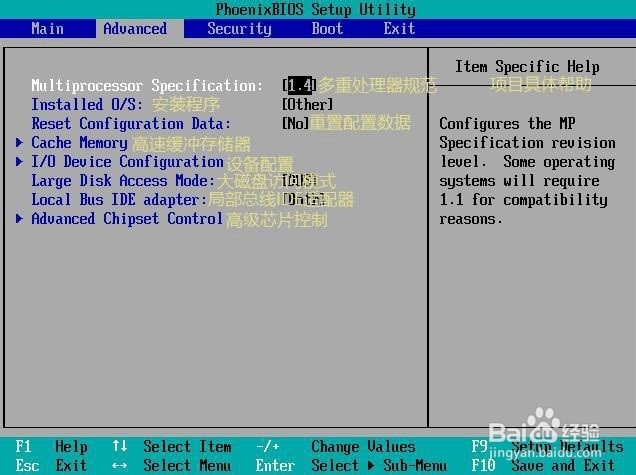Click the -/+ Change Values hint

(336, 447)
